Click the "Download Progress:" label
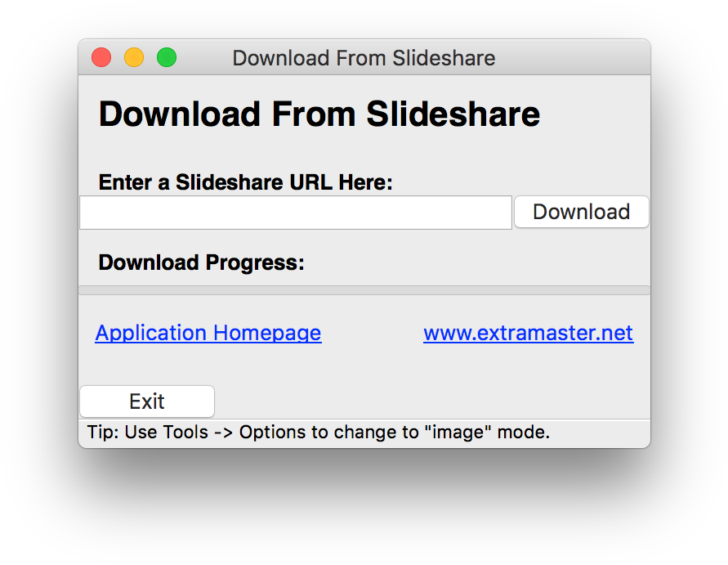The image size is (728, 565). point(202,262)
